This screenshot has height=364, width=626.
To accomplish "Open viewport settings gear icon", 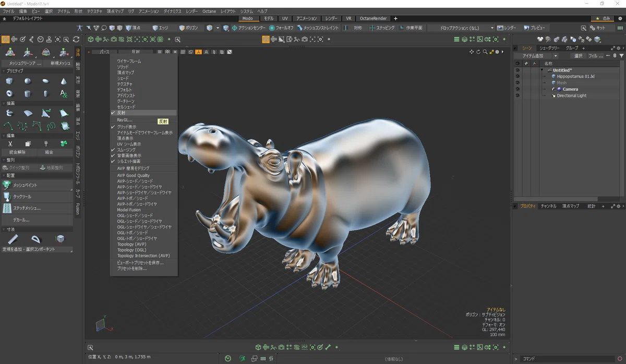I will [x=498, y=52].
